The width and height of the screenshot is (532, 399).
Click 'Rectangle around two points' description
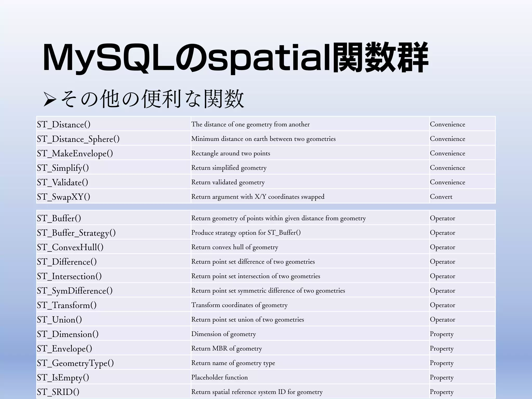[x=231, y=154]
